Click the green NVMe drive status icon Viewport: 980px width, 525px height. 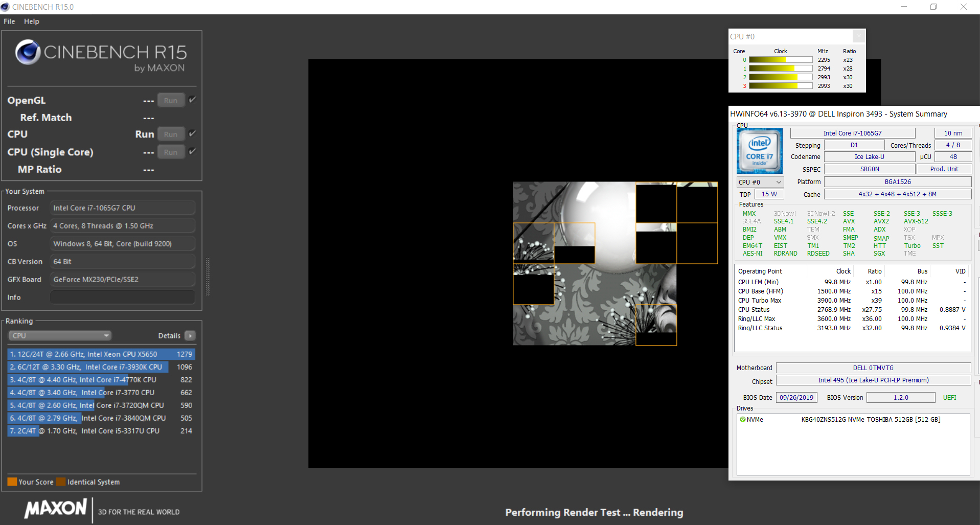click(x=742, y=420)
